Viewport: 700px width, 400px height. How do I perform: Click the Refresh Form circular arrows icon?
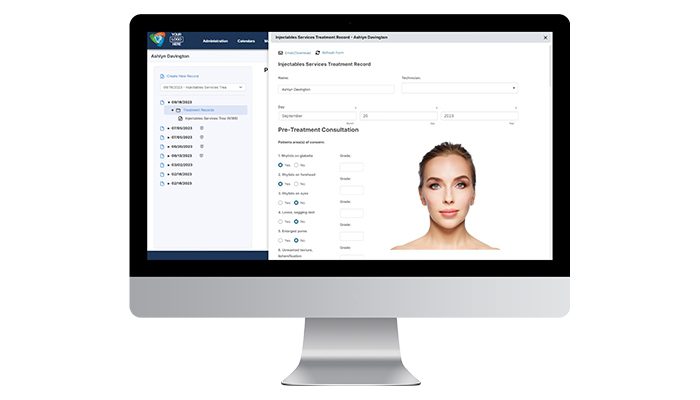tap(318, 53)
